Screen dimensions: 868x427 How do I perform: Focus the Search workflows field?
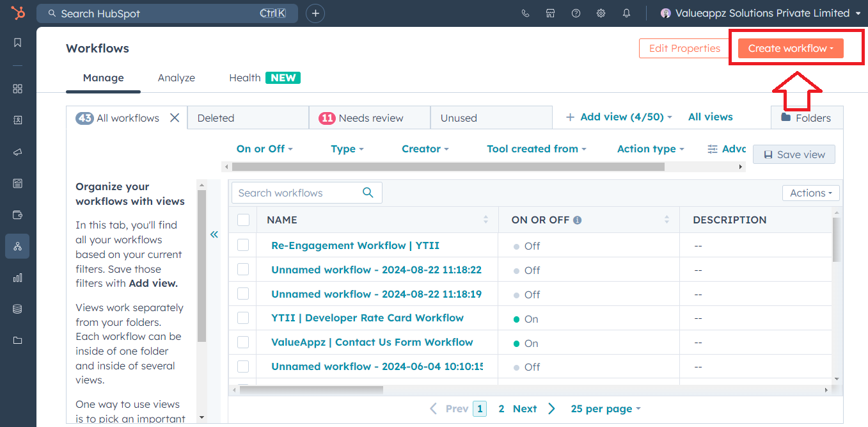point(307,193)
